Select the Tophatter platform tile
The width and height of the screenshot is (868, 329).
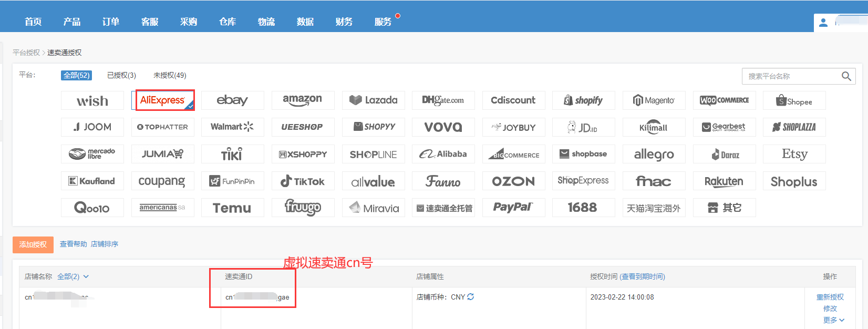coord(163,127)
